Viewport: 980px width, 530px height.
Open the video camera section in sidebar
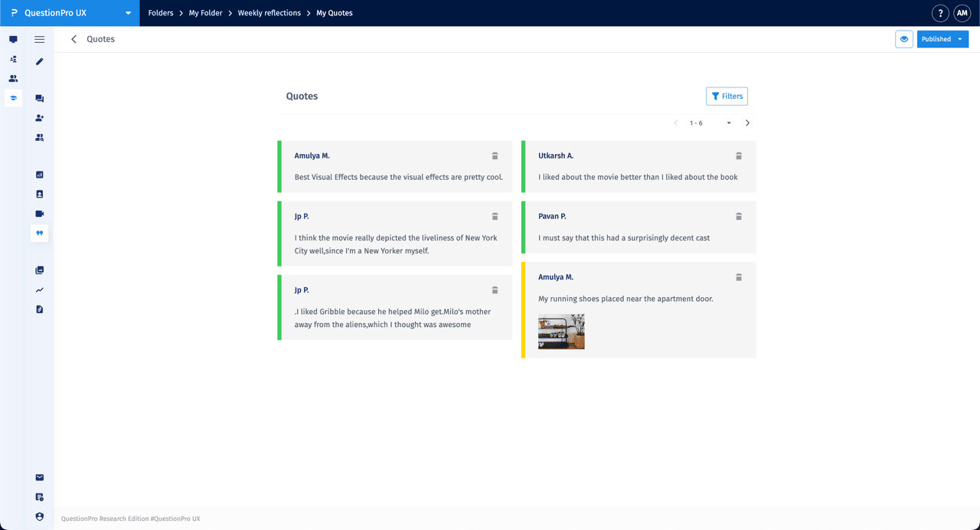coord(40,214)
